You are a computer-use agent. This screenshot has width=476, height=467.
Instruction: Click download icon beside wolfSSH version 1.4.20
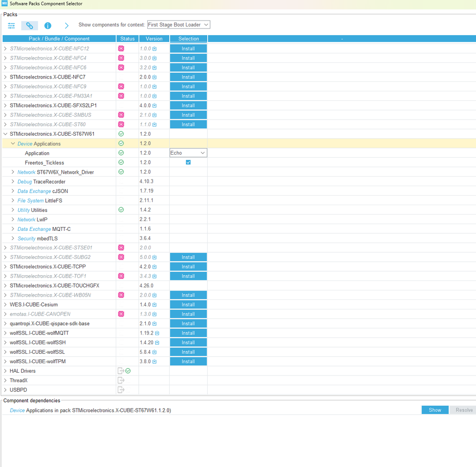click(x=157, y=342)
